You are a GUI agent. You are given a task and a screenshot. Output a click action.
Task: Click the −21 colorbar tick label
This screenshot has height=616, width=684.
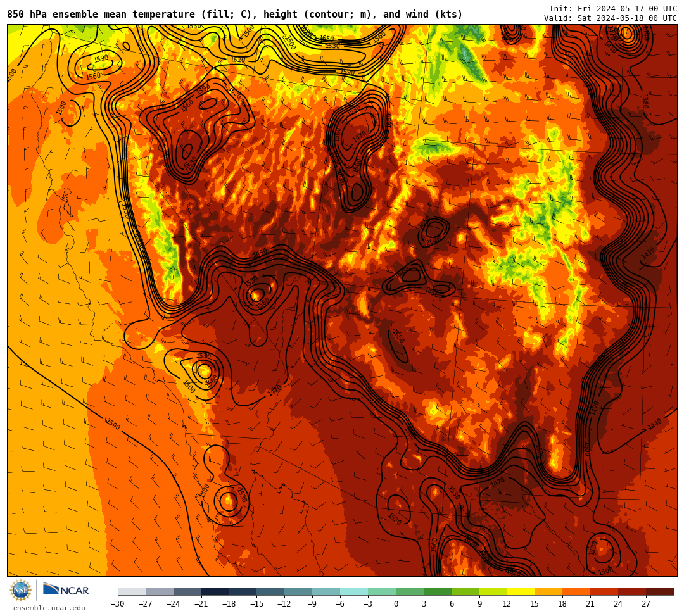201,604
